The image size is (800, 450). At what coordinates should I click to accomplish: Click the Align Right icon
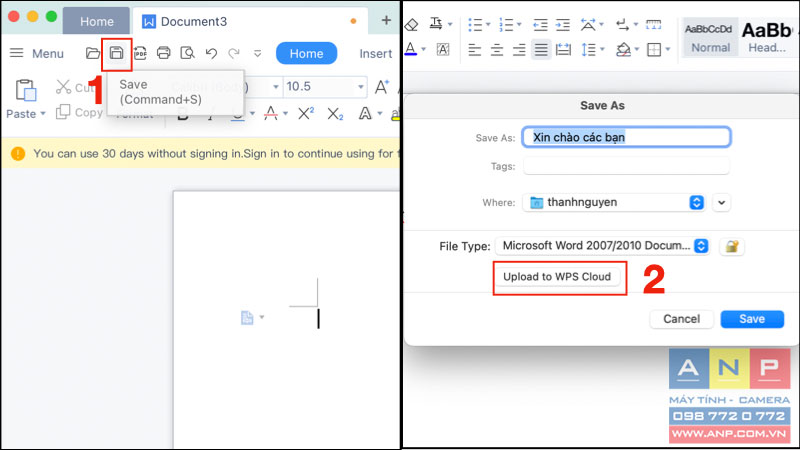point(519,50)
